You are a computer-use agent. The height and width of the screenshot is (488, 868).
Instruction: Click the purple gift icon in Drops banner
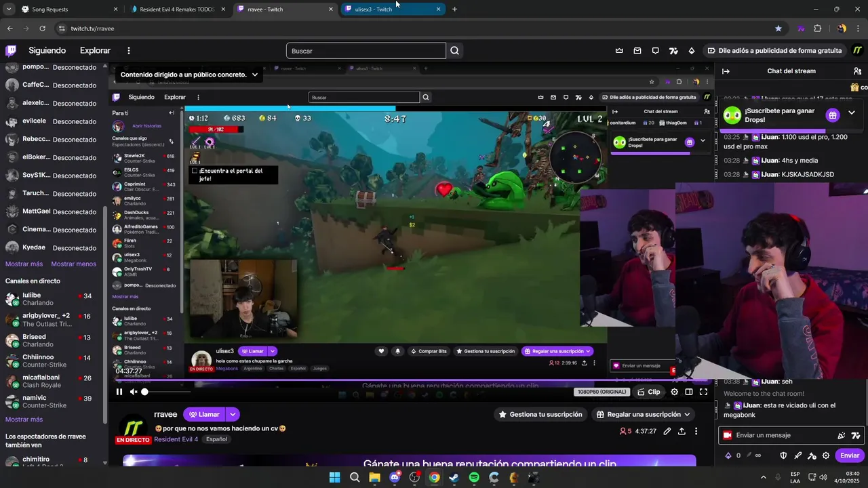(833, 115)
